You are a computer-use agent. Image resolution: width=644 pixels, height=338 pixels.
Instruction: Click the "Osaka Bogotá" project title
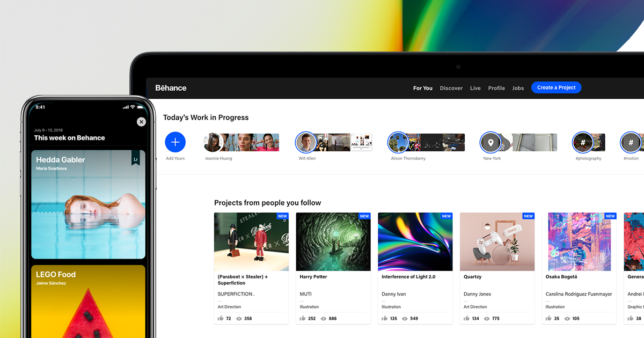(x=561, y=277)
